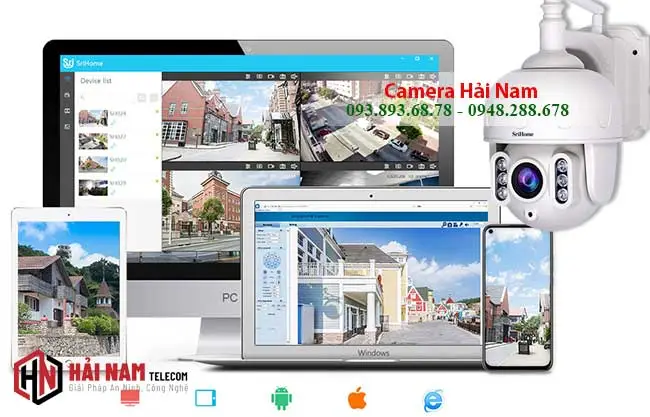Screen dimensions: 650x417
Task: Select the red brick street device thumbnail
Action: click(x=93, y=118)
